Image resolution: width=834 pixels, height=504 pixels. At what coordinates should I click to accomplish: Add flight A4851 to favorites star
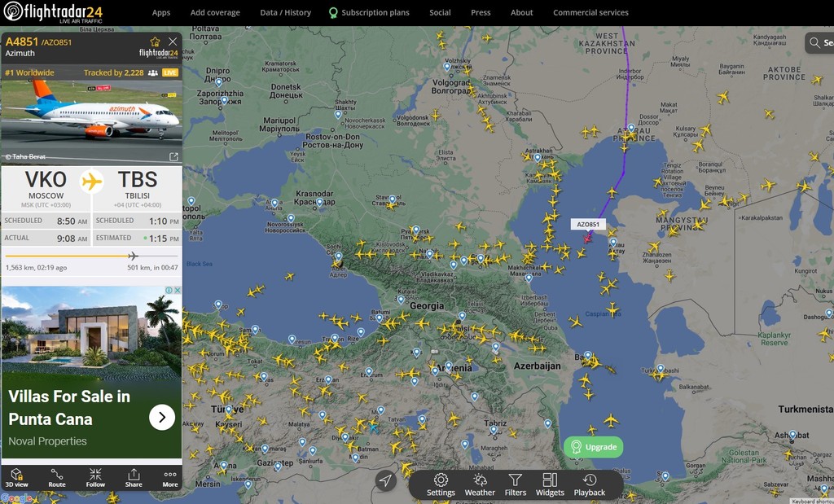tap(155, 42)
